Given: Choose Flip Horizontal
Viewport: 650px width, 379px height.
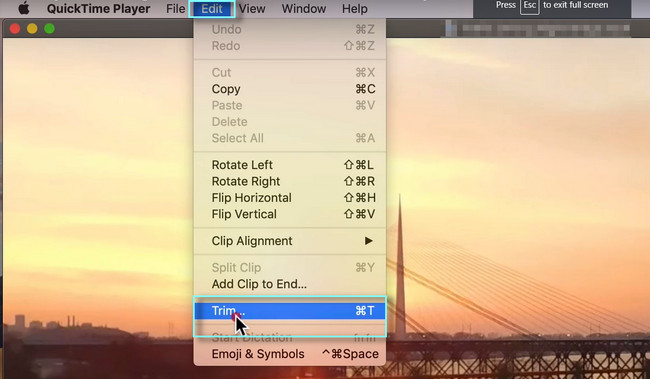Looking at the screenshot, I should click(290, 198).
